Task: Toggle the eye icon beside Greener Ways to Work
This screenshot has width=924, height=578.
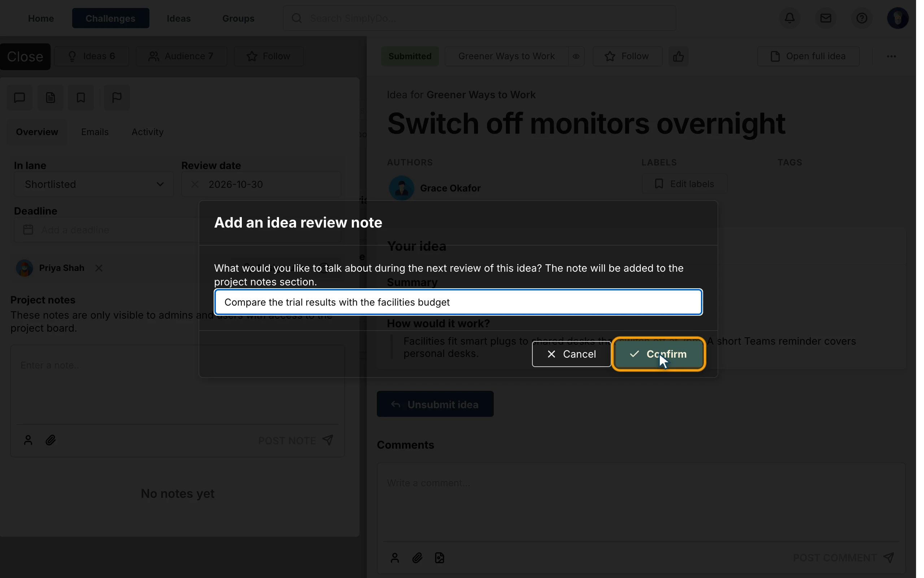Action: tap(576, 56)
